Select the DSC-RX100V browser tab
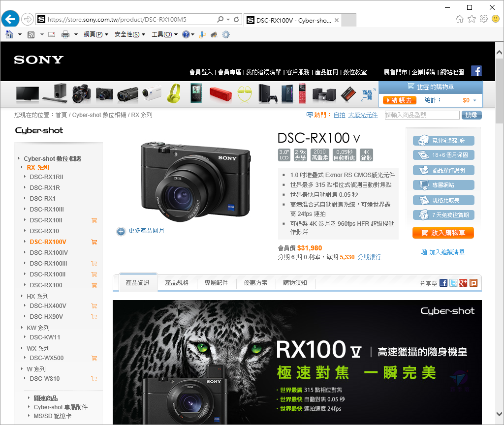This screenshot has height=425, width=504. click(292, 20)
